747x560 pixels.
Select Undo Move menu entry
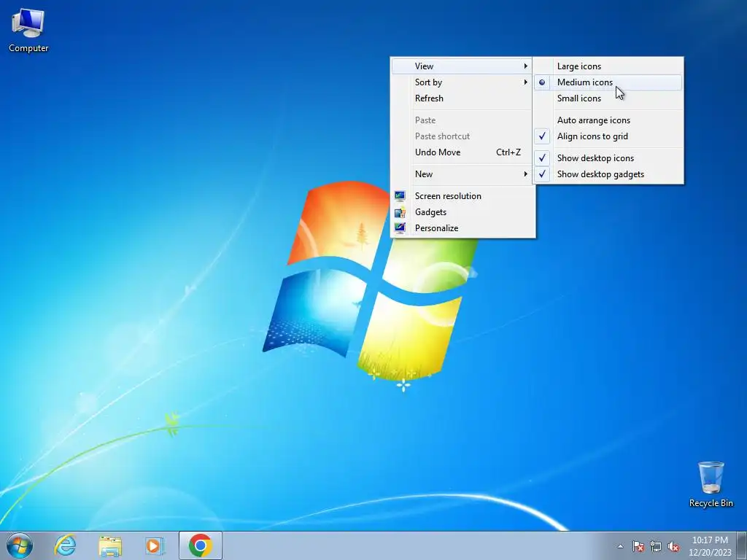462,152
